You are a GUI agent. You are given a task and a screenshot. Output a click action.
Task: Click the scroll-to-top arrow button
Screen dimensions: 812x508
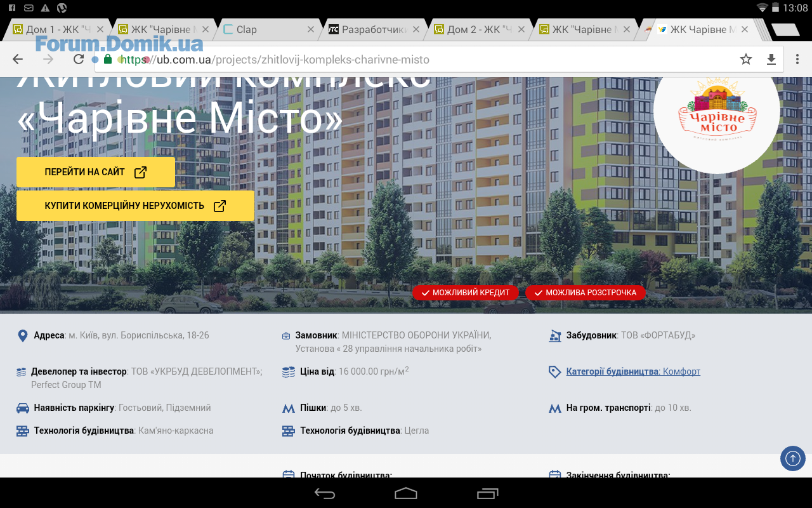(792, 458)
